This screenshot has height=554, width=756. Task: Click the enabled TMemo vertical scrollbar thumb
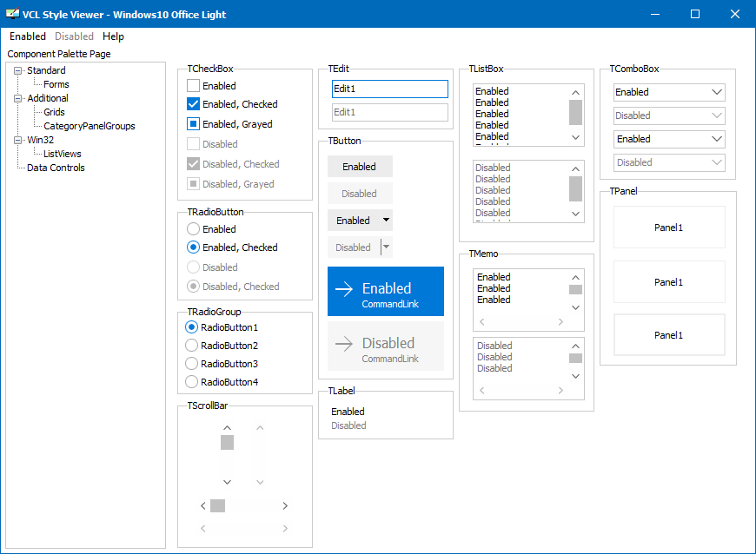(x=575, y=289)
